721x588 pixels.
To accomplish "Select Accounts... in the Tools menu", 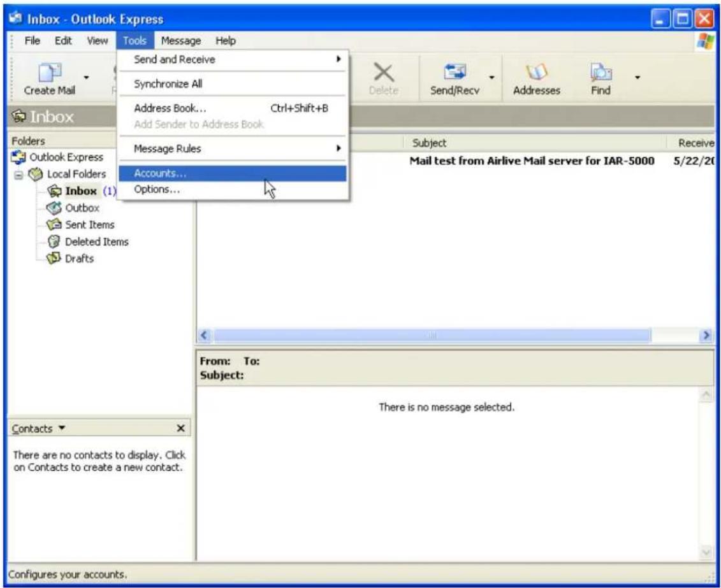I will click(233, 173).
